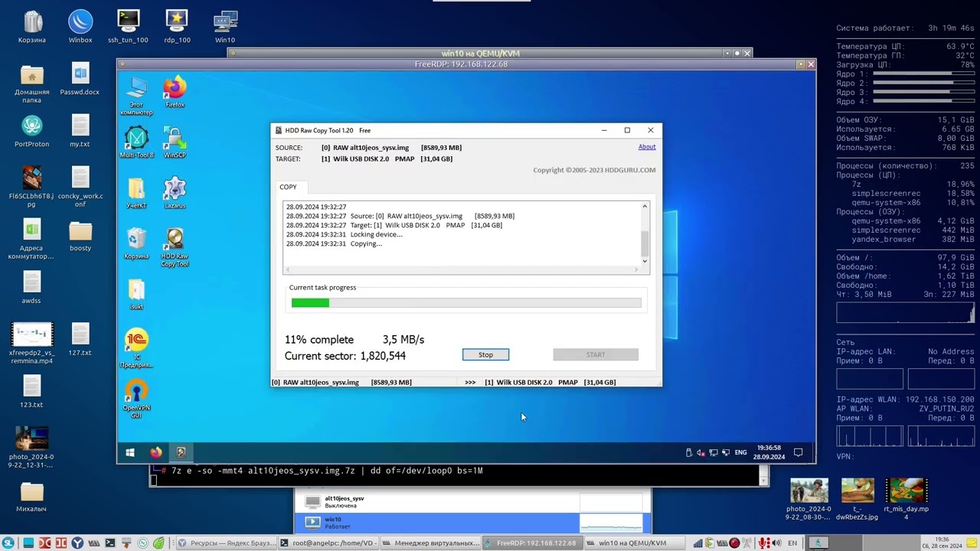Launch Firefox from the Windows remote desktop
Image resolution: width=980 pixels, height=551 pixels.
(x=175, y=92)
